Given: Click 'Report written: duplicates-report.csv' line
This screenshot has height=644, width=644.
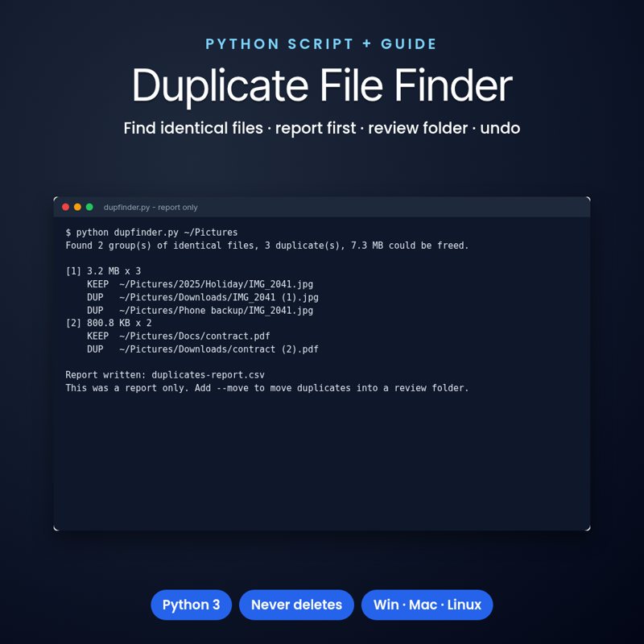Looking at the screenshot, I should click(x=165, y=375).
